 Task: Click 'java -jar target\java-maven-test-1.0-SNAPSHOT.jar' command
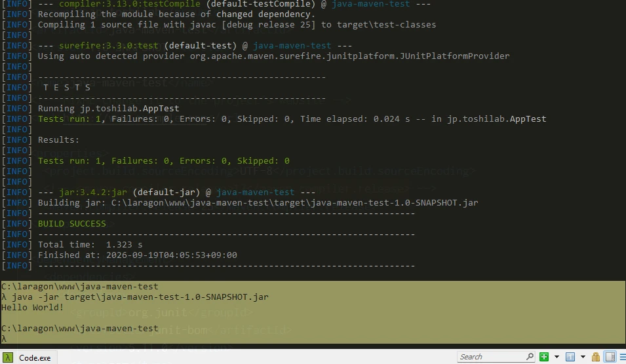tap(140, 297)
